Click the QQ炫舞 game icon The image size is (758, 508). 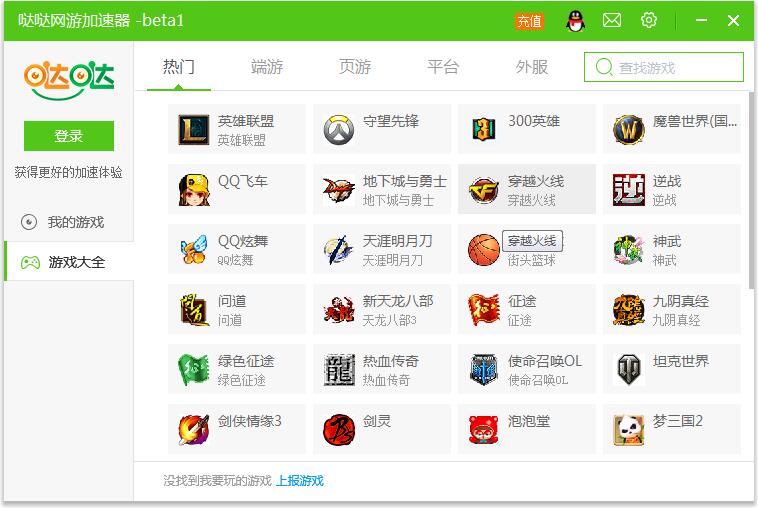tap(194, 249)
